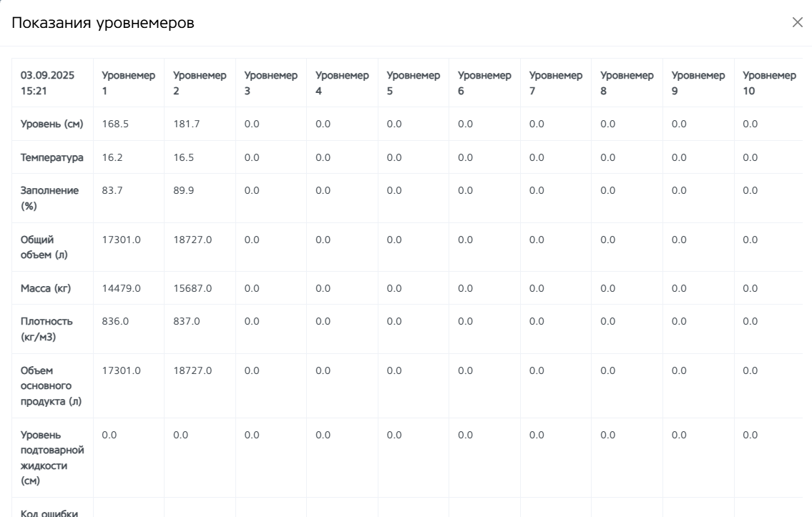Screen dimensions: 812x517
Task: Click the Уровнемер 10 column header
Action: pyautogui.click(x=769, y=83)
